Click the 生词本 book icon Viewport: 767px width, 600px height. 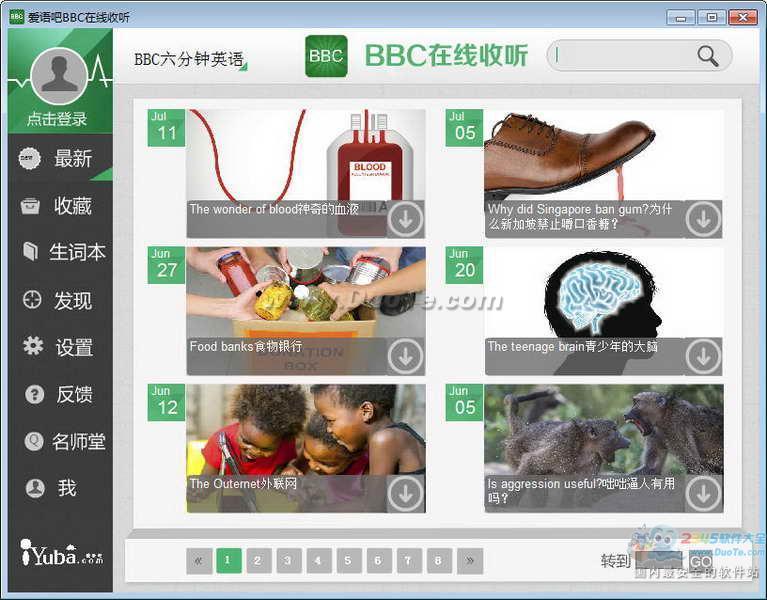point(30,251)
